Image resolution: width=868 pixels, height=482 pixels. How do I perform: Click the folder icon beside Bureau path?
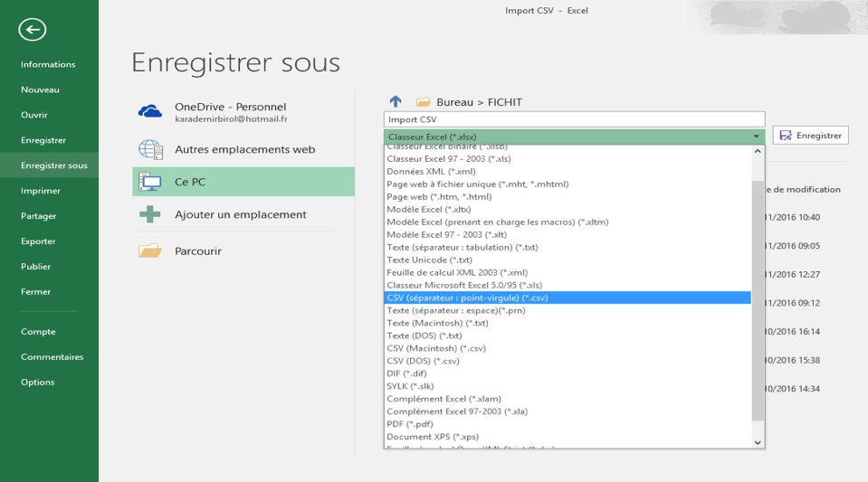423,102
